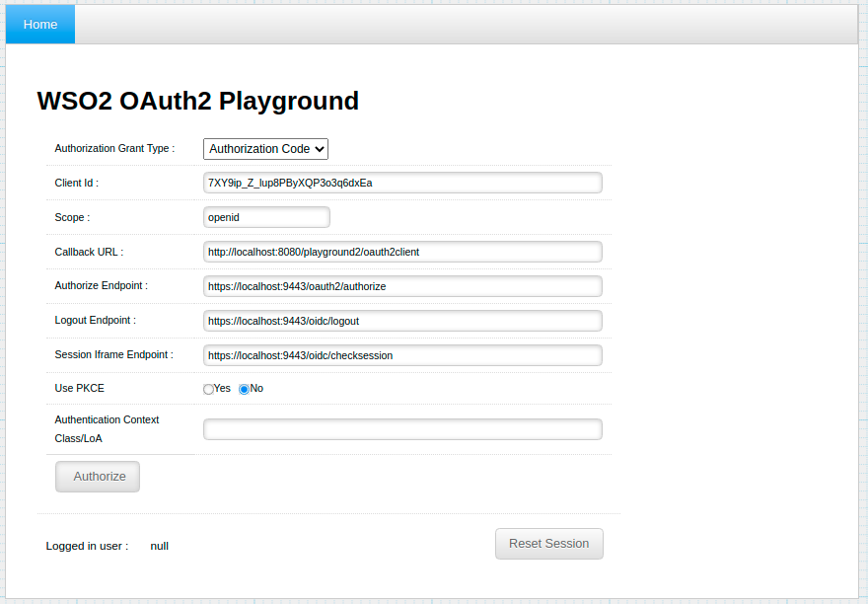Select the Logout Endpoint input
Screen dimensions: 868x604
(x=402, y=321)
